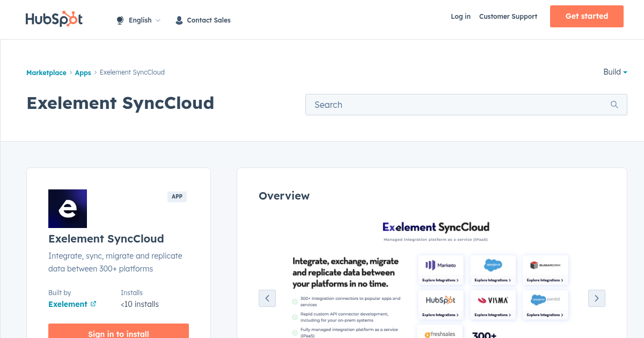Click the APP badge
Screen dimensions: 644x338
pyautogui.click(x=177, y=197)
